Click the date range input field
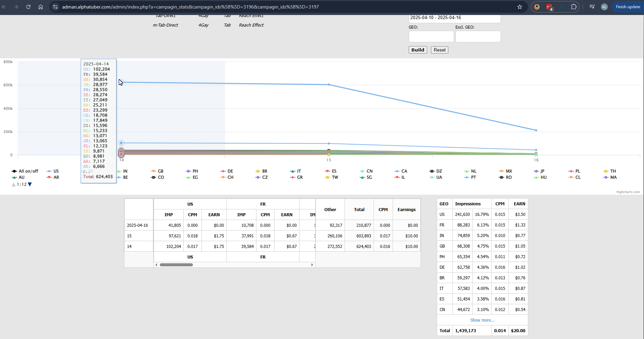Viewport: 644px width, 339px height. click(454, 18)
